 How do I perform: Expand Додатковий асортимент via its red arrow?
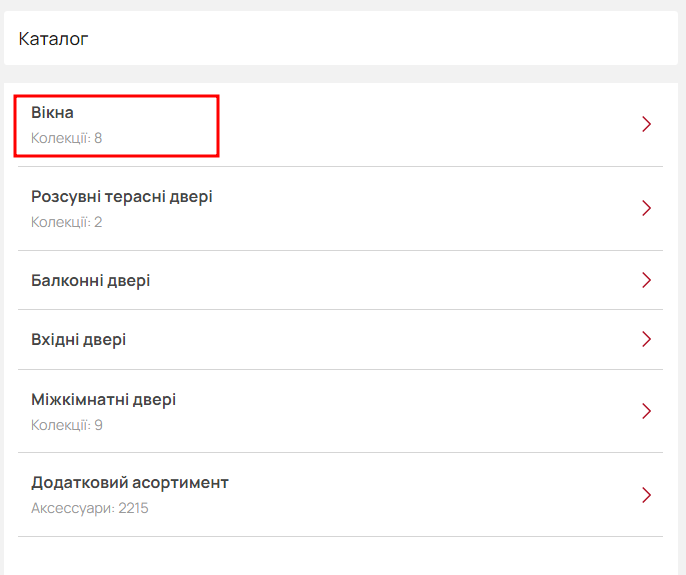coord(647,495)
